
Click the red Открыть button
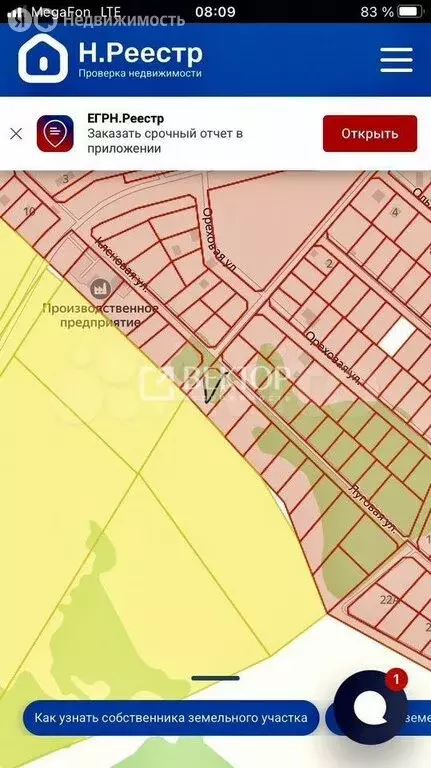coord(370,133)
